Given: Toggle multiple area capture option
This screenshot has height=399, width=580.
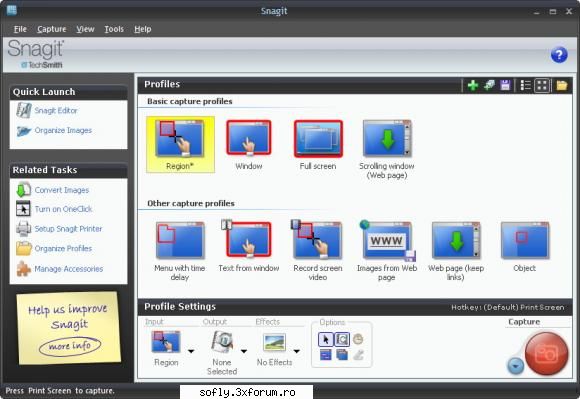Looking at the screenshot, I should (x=342, y=355).
